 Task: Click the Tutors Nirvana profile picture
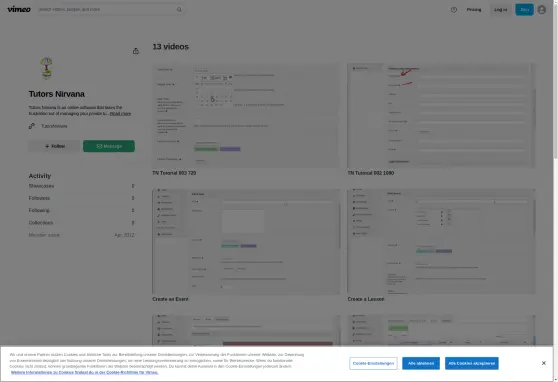coord(47,68)
